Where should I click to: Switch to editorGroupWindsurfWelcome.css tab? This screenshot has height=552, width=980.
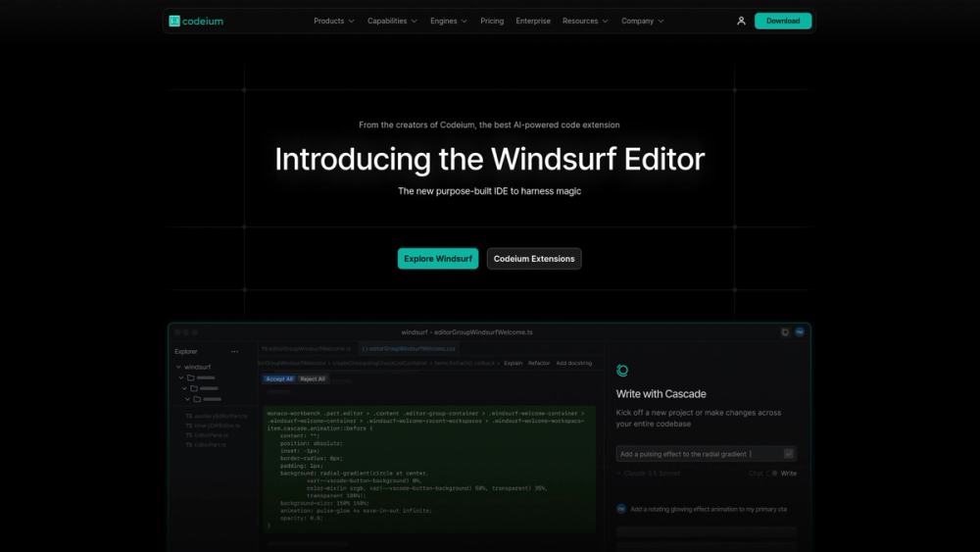[408, 349]
